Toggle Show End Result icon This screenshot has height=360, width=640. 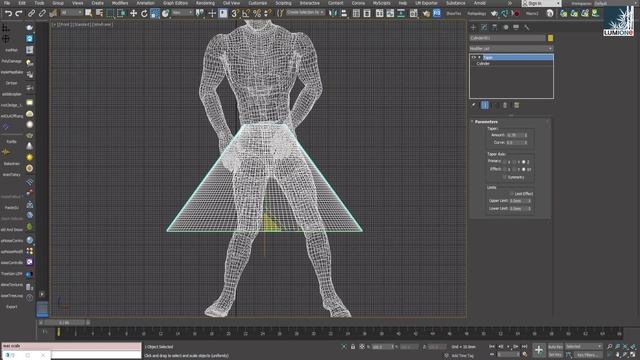click(484, 105)
